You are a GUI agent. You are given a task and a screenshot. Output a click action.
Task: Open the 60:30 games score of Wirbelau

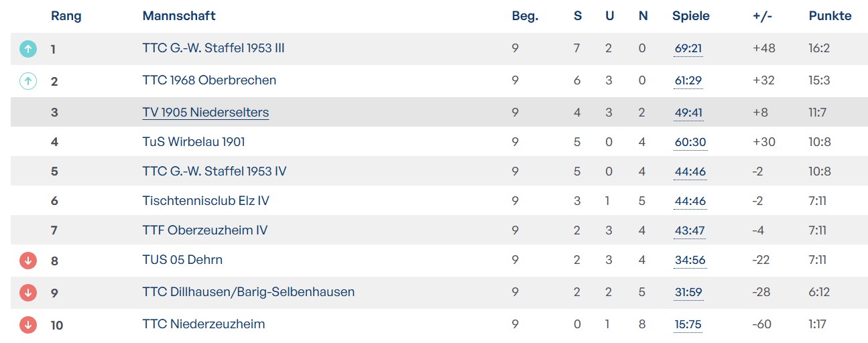[690, 143]
